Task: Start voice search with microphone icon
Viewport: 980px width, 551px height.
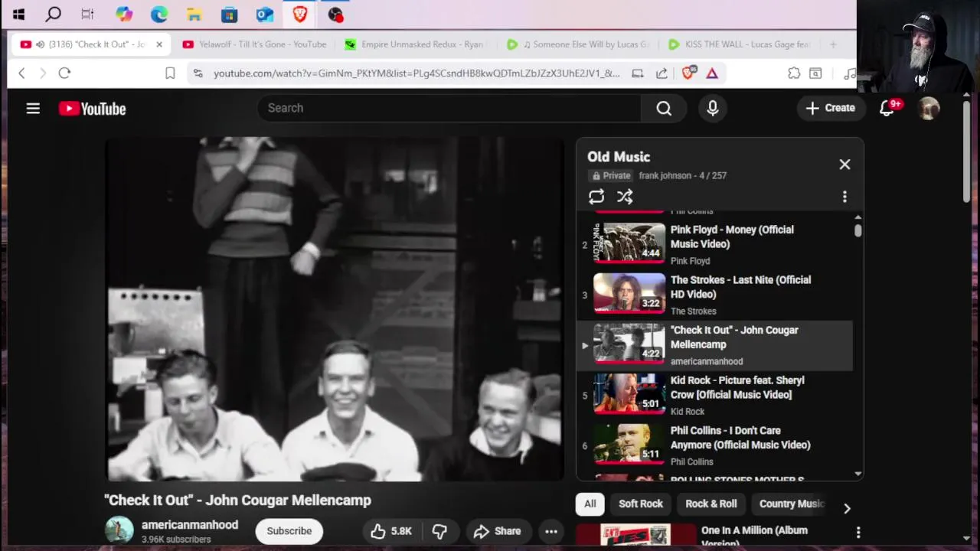Action: (x=713, y=109)
